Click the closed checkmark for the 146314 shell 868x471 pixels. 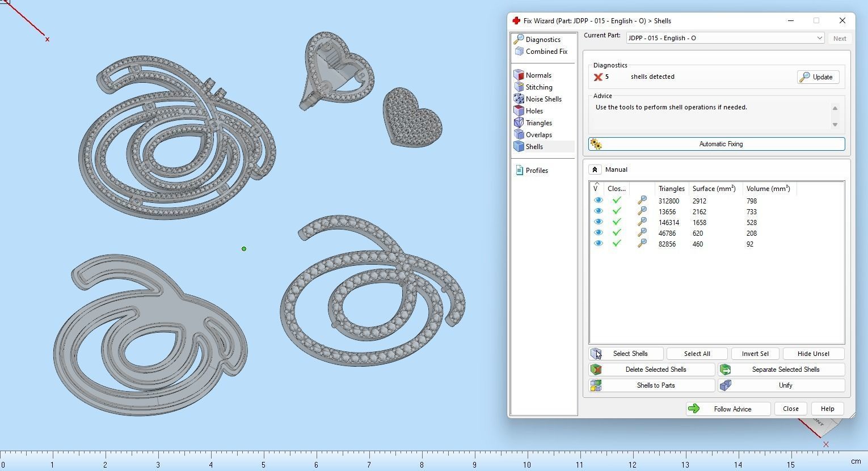[617, 222]
